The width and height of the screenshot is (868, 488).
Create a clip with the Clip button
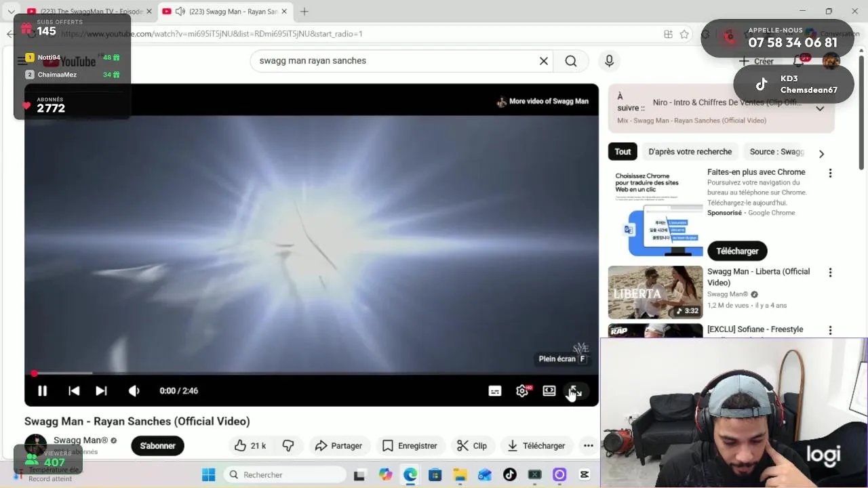[472, 446]
